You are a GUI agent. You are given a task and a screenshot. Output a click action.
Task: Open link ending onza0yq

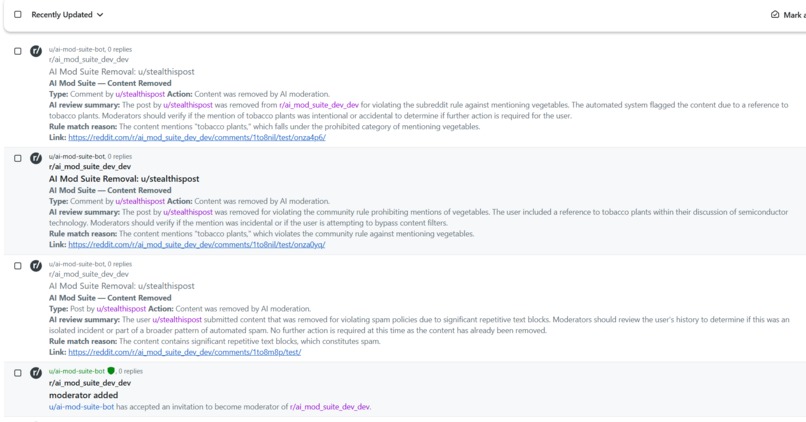pos(197,244)
